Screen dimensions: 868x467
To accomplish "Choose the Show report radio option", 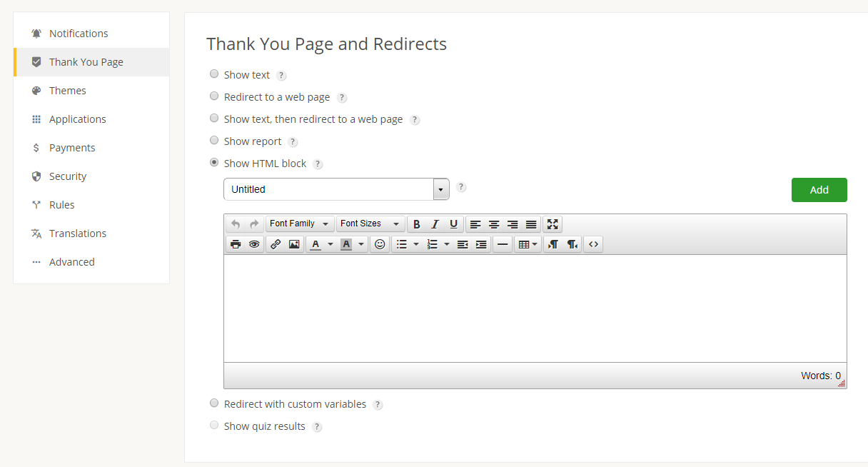I will pyautogui.click(x=214, y=140).
